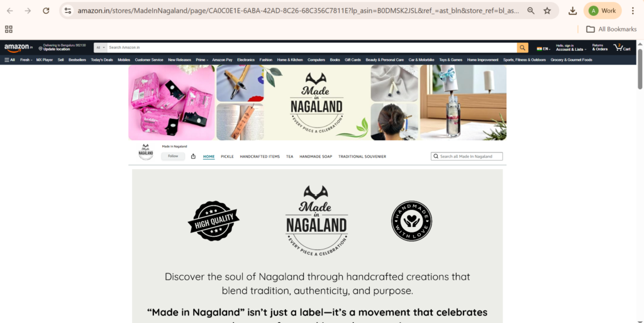Switch to the PICKLE store tab
Viewport: 644px width, 323px height.
click(x=227, y=156)
